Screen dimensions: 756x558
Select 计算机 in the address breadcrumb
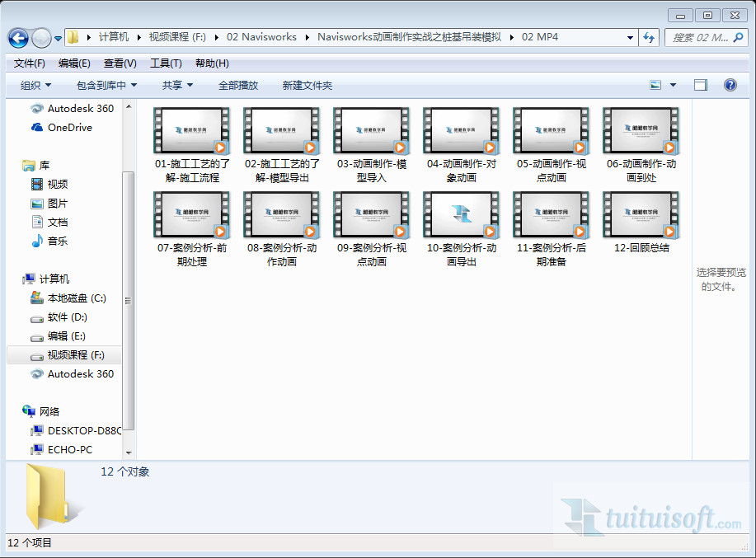coord(114,37)
